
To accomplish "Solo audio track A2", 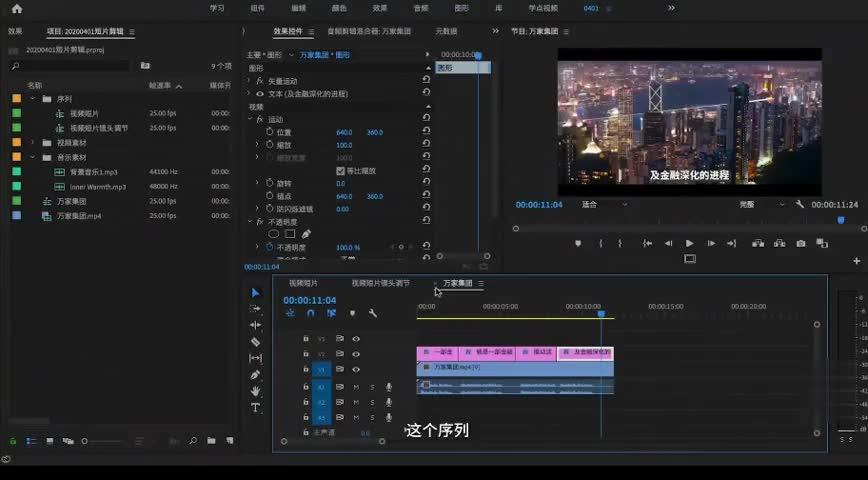I will pyautogui.click(x=372, y=402).
